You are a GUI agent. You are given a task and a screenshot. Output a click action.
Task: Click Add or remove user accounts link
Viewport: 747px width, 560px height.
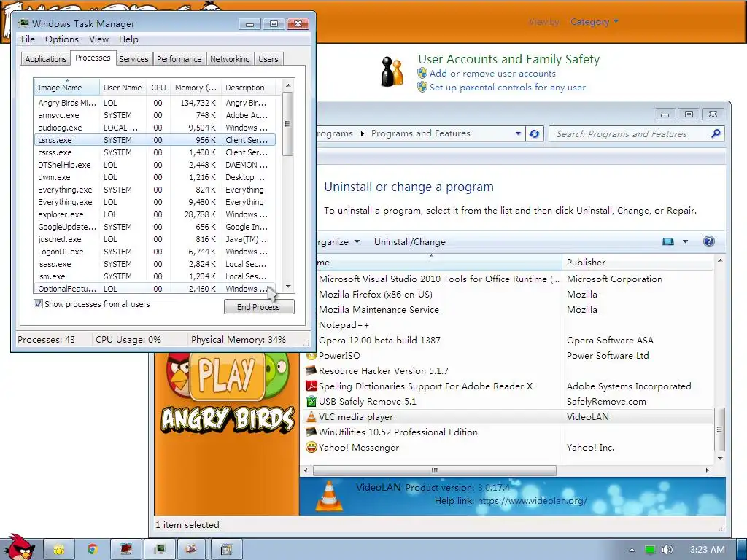pos(492,74)
